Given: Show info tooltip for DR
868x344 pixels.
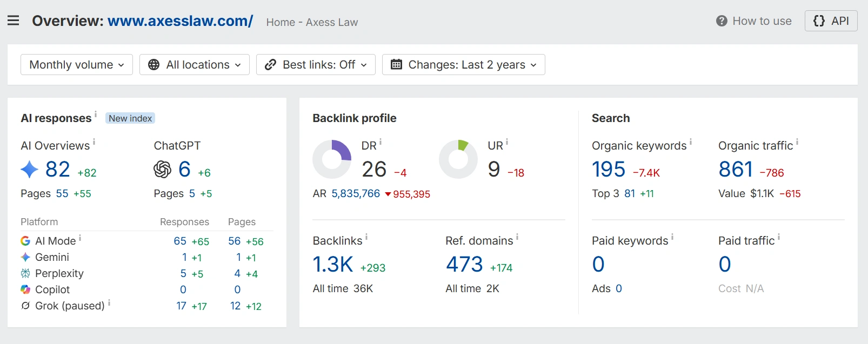Looking at the screenshot, I should (380, 141).
